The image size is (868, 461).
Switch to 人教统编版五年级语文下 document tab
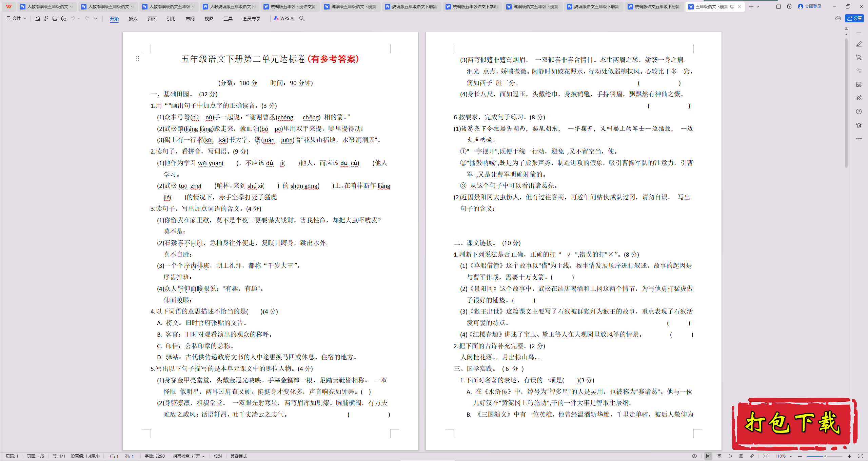point(230,6)
